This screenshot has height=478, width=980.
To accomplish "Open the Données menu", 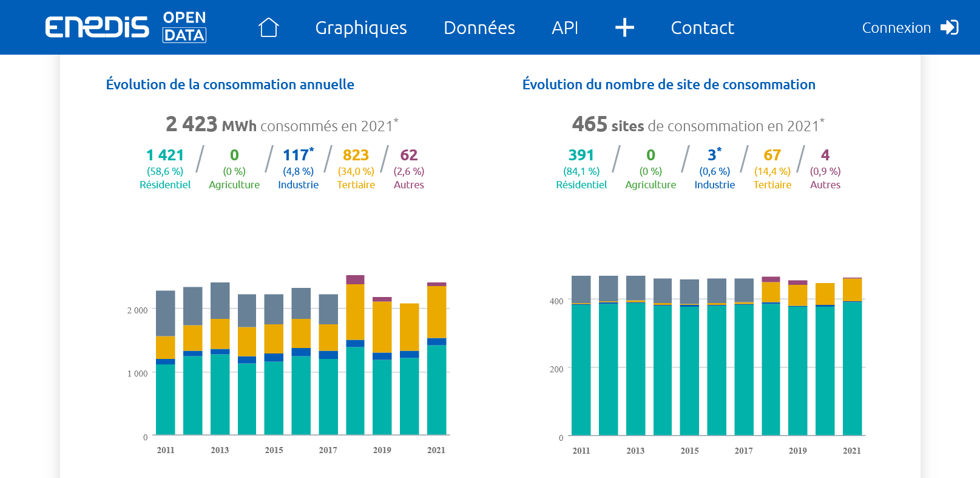I will click(x=479, y=28).
